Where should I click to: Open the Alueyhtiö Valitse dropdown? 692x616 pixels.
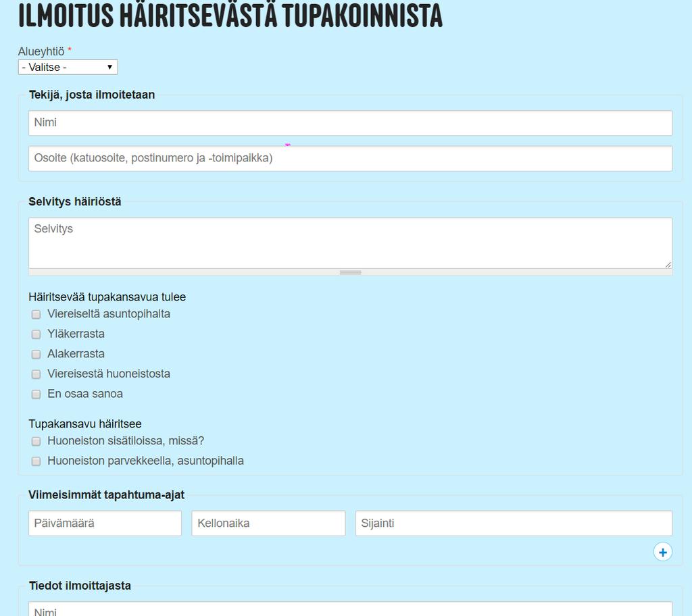68,67
